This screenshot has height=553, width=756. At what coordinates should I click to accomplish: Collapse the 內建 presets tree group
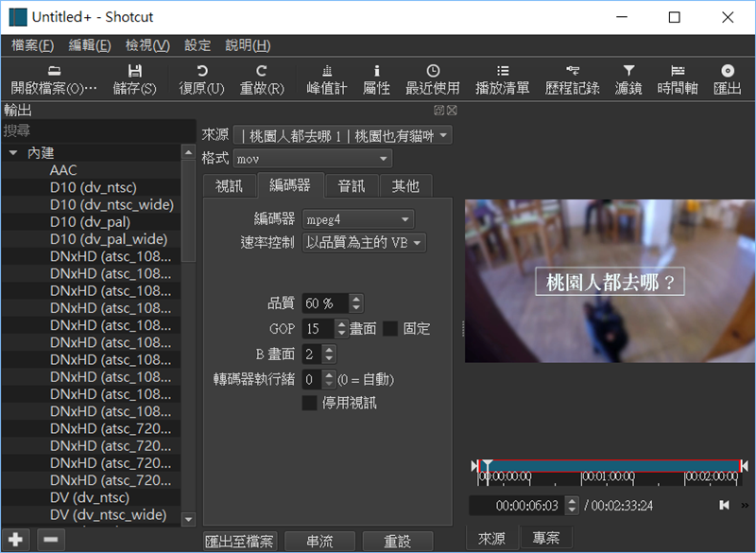13,153
